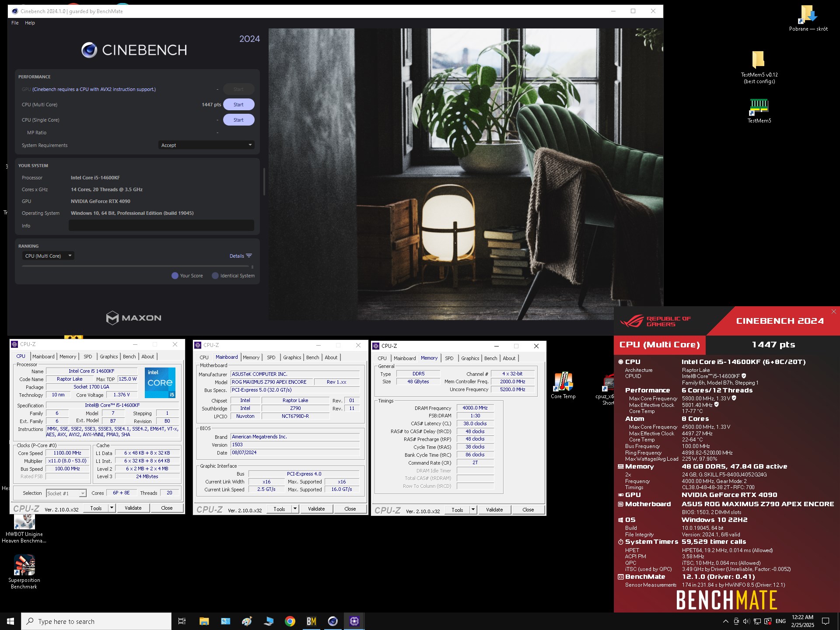
Task: Click the 1447 pts multi core score
Action: [211, 105]
